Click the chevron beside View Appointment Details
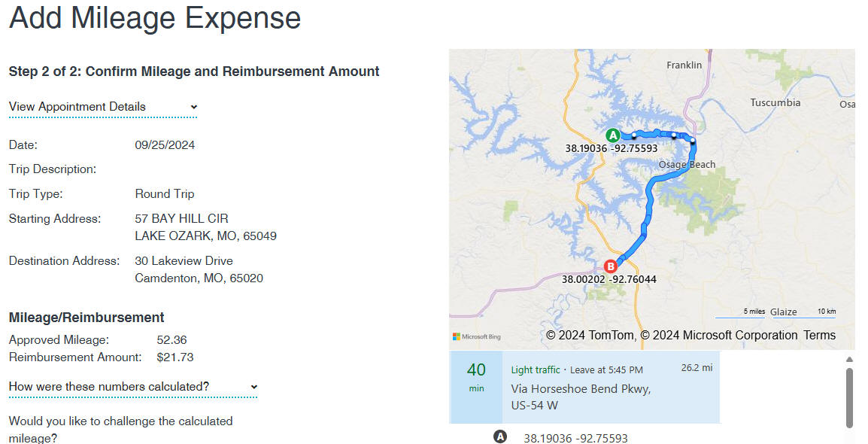 click(193, 107)
